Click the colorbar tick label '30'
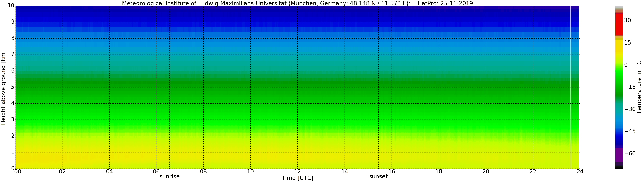Viewport: 644px width, 182px height. [627, 20]
